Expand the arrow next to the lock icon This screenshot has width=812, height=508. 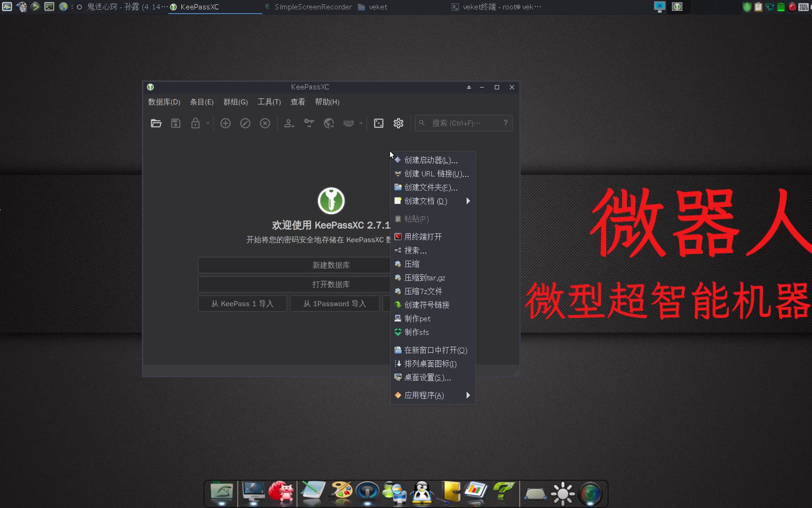(208, 123)
